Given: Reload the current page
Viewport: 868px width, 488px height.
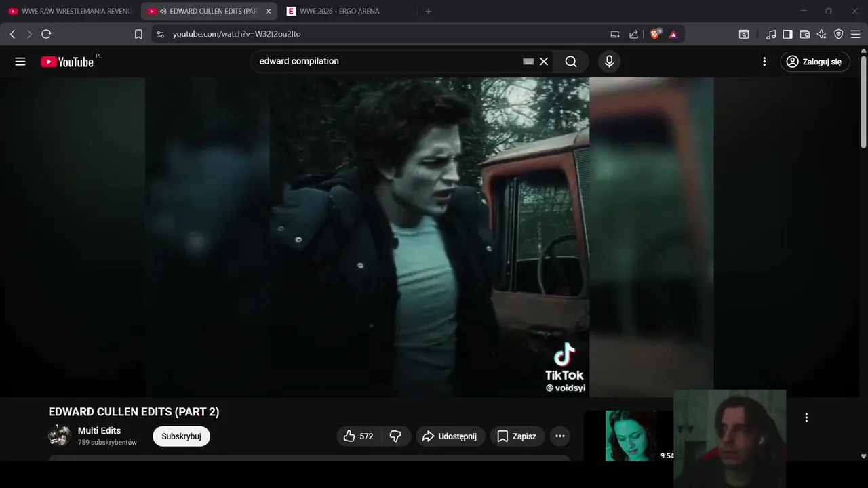Looking at the screenshot, I should click(46, 34).
